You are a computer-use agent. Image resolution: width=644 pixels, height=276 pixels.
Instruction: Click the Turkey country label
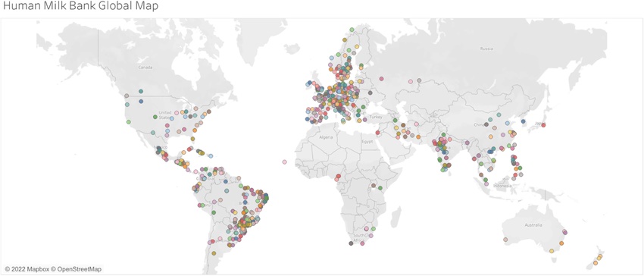tap(376, 118)
